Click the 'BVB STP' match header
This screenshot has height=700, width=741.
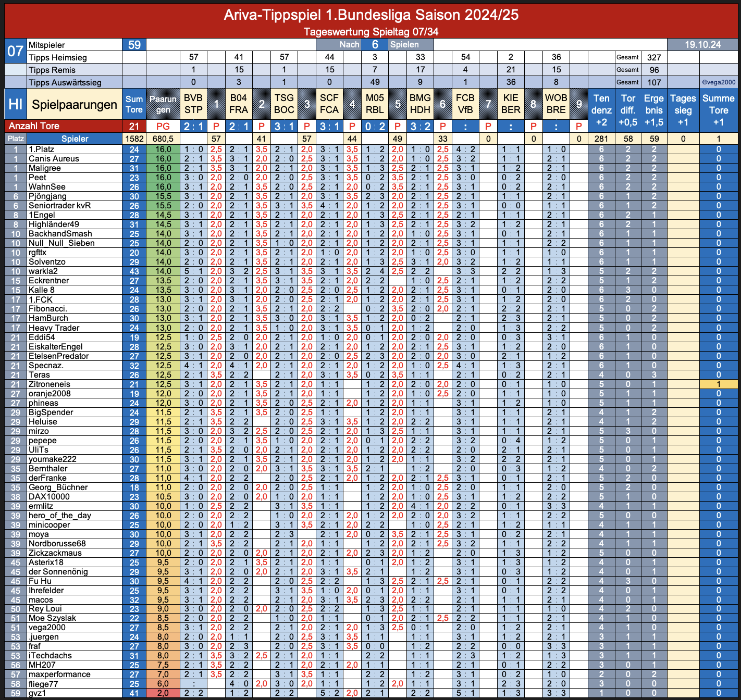193,104
